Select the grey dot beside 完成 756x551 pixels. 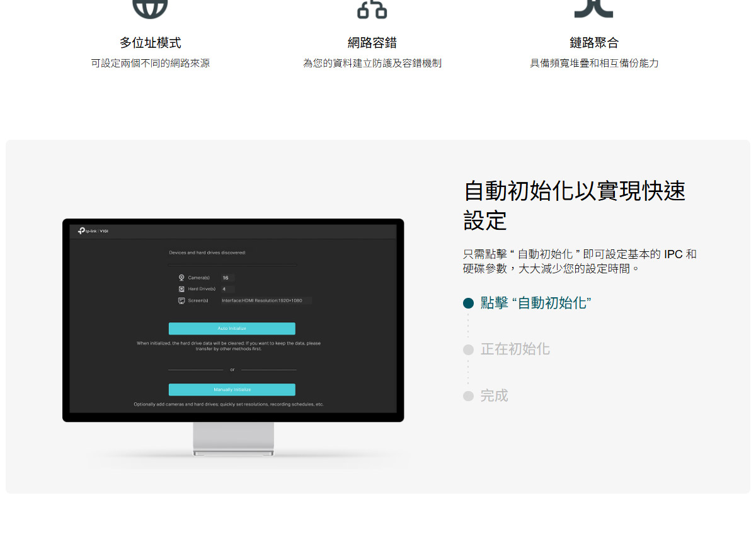pos(468,396)
